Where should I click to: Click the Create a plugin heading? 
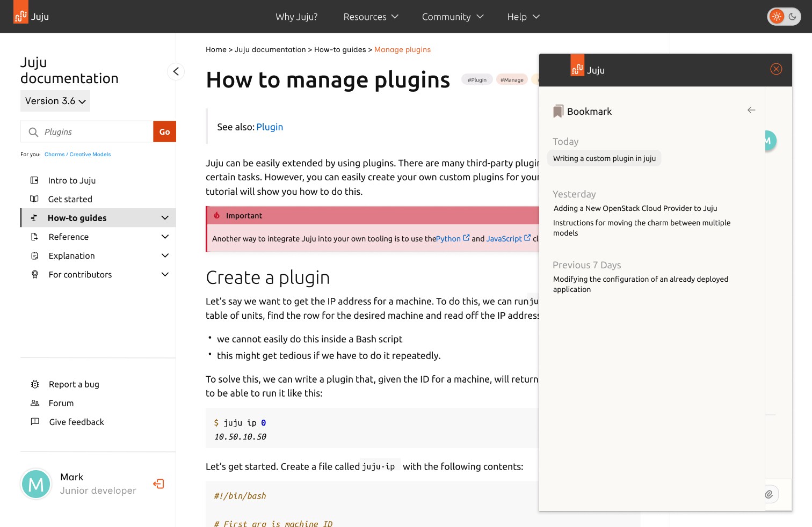267,277
